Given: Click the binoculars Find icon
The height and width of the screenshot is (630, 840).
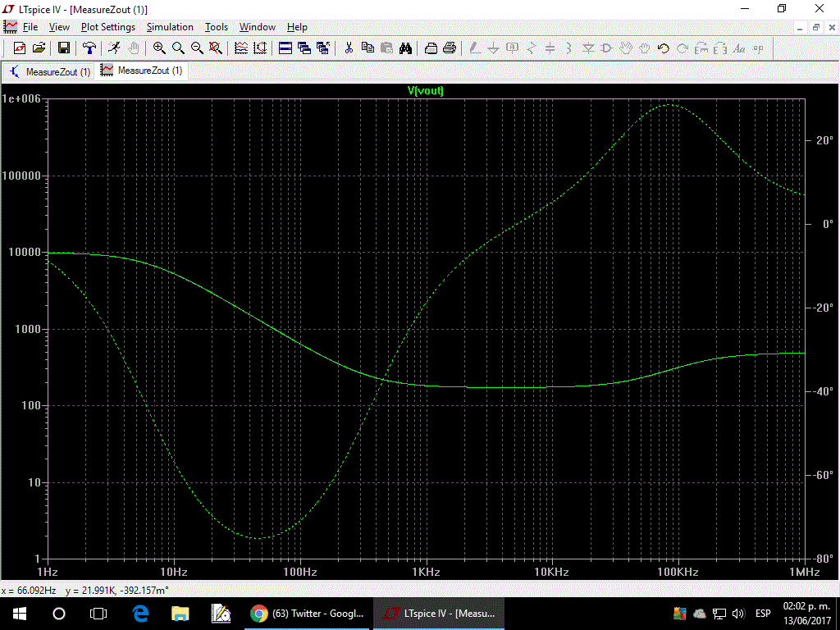Looking at the screenshot, I should tap(405, 48).
